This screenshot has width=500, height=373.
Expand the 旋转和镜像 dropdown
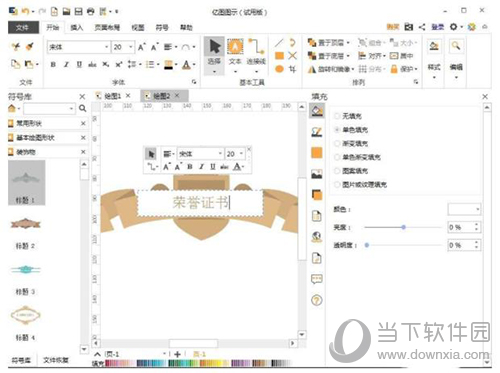tap(353, 69)
